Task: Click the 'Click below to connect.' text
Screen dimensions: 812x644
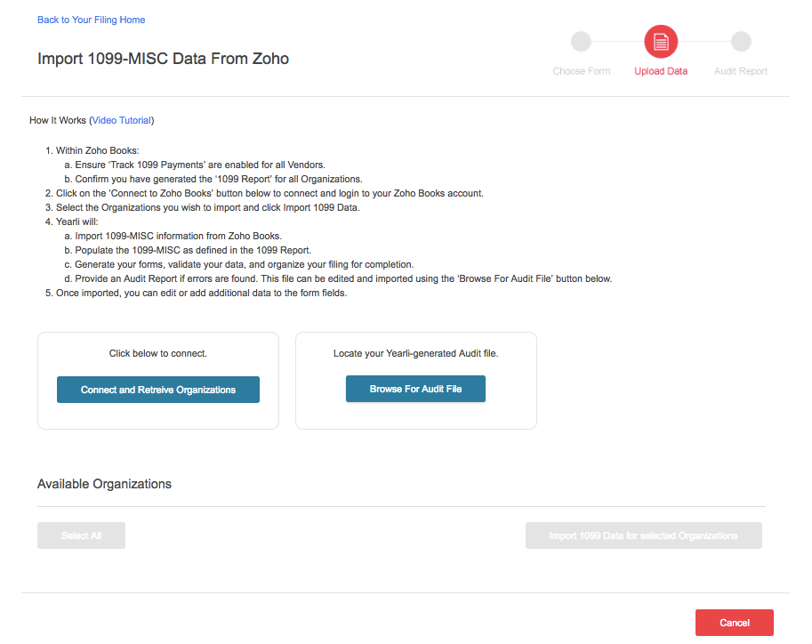Action: coord(158,353)
